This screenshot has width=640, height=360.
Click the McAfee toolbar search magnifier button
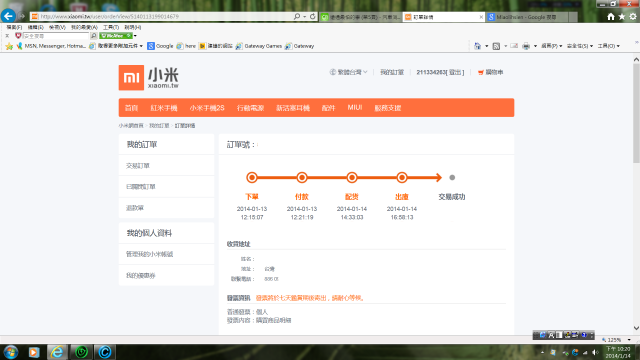(x=93, y=36)
